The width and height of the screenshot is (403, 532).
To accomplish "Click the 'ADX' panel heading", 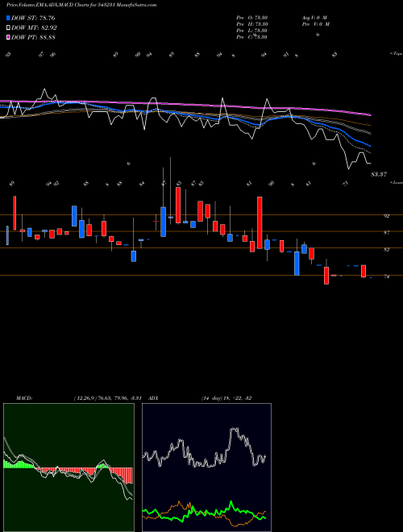I will tap(153, 398).
